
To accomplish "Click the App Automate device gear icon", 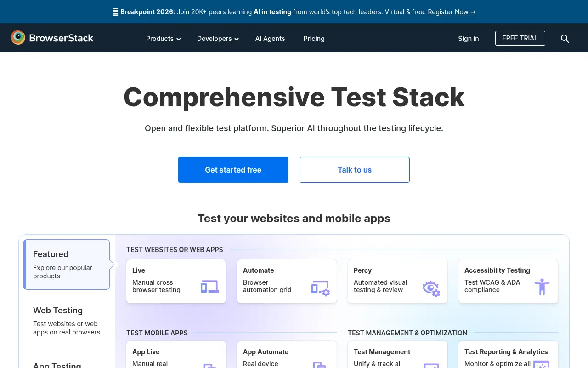I will 320,366.
